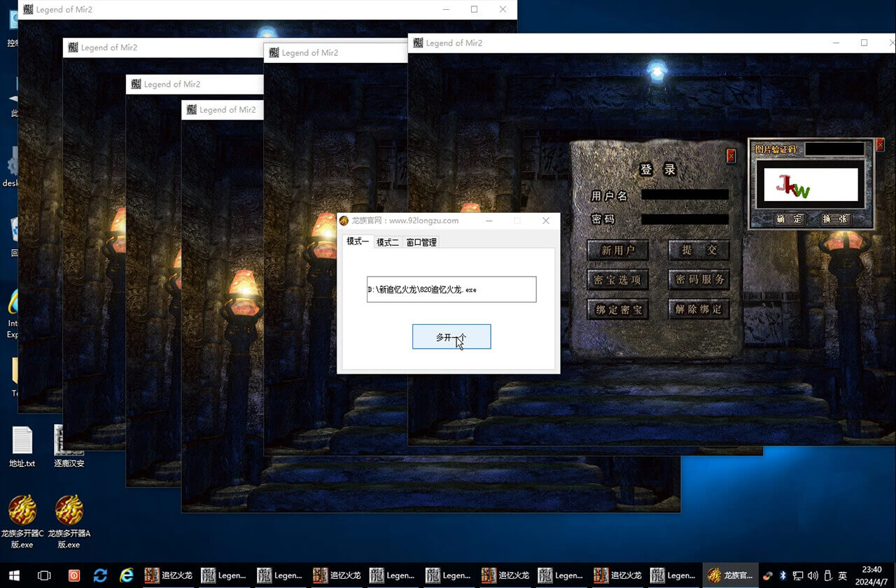This screenshot has height=588, width=896.
Task: Submit login with 提交 button
Action: [699, 250]
